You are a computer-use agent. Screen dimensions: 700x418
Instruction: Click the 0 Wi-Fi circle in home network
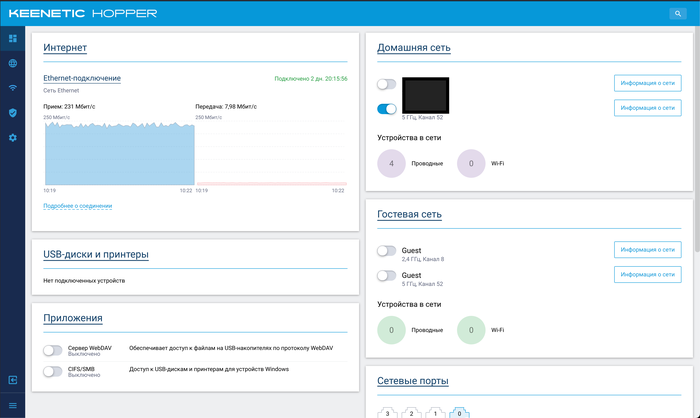471,163
